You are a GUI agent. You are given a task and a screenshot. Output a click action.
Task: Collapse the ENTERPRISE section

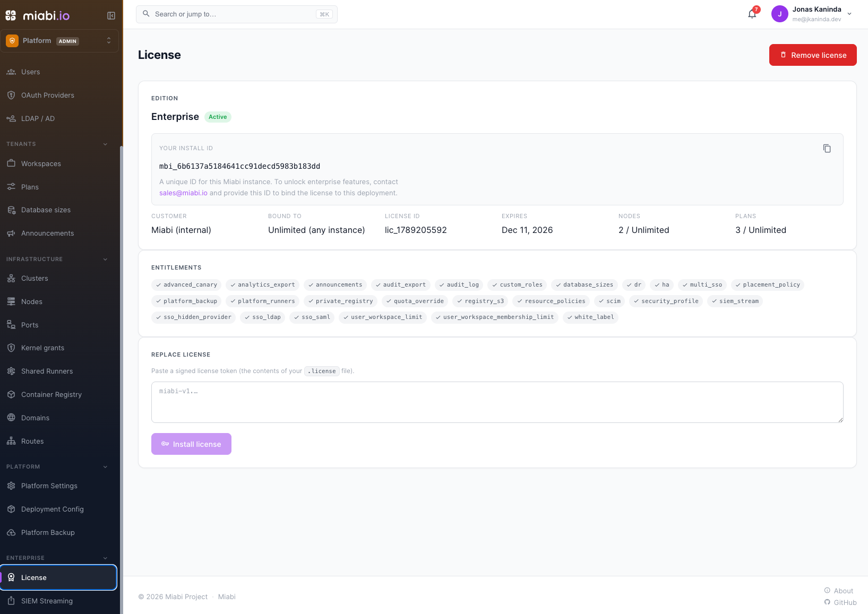coord(105,558)
